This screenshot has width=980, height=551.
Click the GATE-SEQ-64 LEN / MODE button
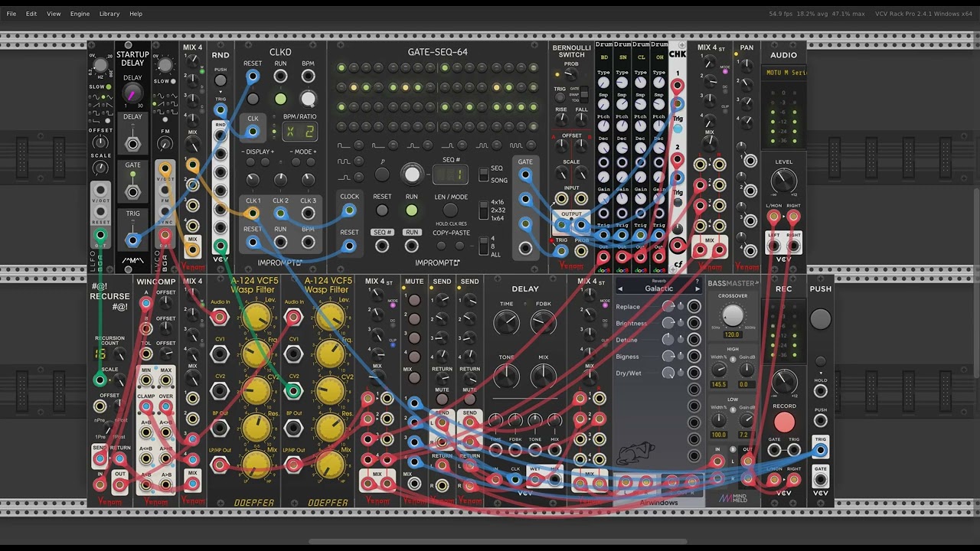click(x=451, y=210)
